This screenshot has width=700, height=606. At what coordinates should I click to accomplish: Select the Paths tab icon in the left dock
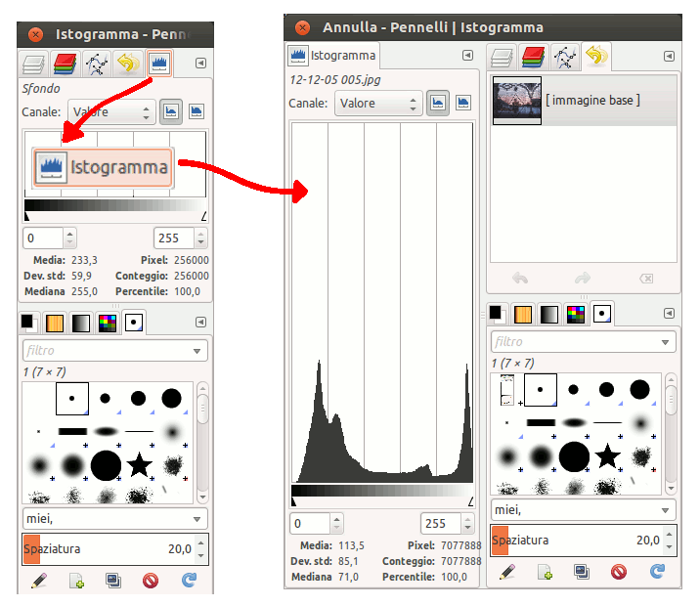pos(97,65)
